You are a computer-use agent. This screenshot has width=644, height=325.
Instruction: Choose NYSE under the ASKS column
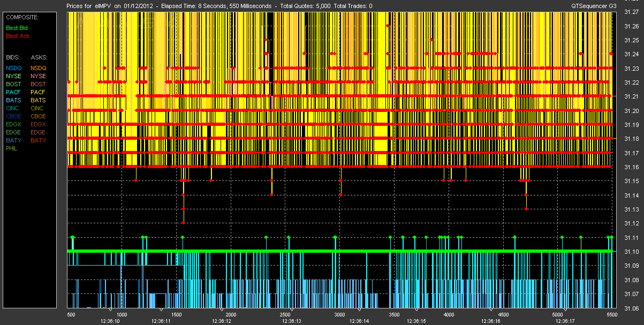tap(39, 76)
